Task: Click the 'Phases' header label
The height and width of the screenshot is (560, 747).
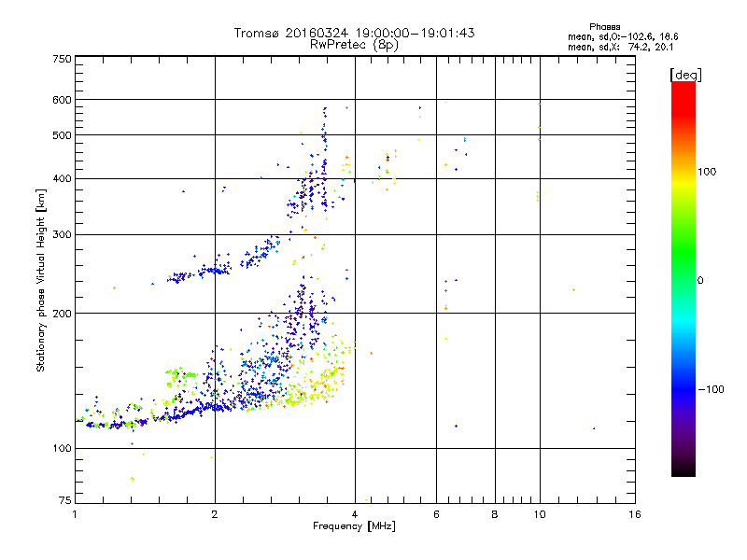Action: [604, 27]
